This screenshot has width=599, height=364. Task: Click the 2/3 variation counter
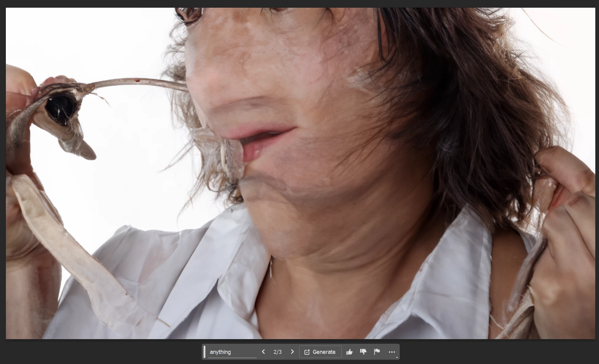click(278, 352)
